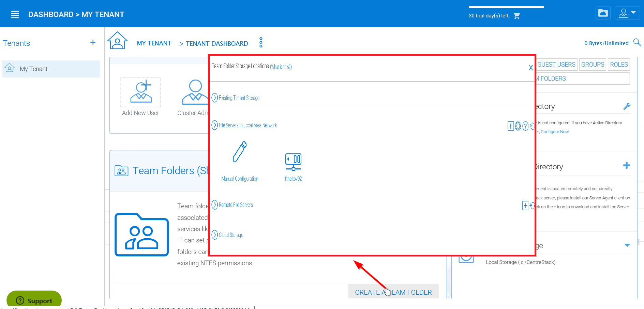Screen dimensions: 644x309
Task: Open the 'What is this?' help link
Action: coord(281,67)
